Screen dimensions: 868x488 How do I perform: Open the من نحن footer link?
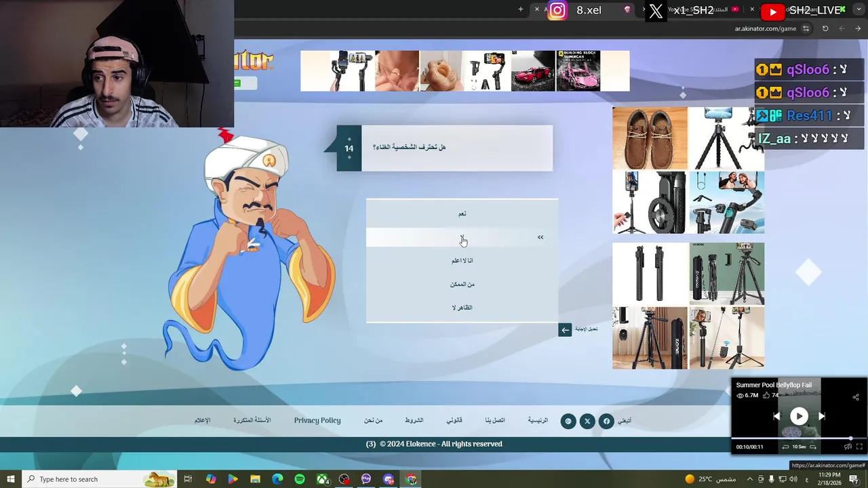point(373,420)
